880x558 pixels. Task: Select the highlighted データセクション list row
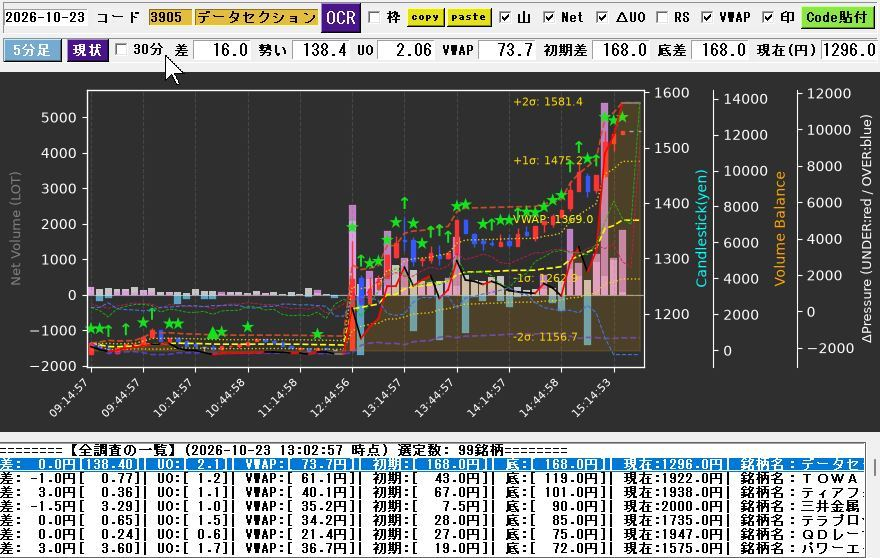point(432,464)
